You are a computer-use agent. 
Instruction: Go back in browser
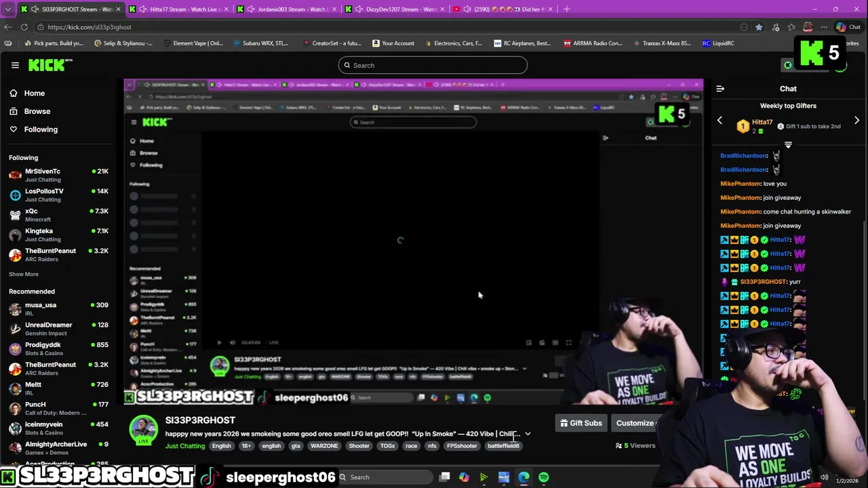point(7,27)
